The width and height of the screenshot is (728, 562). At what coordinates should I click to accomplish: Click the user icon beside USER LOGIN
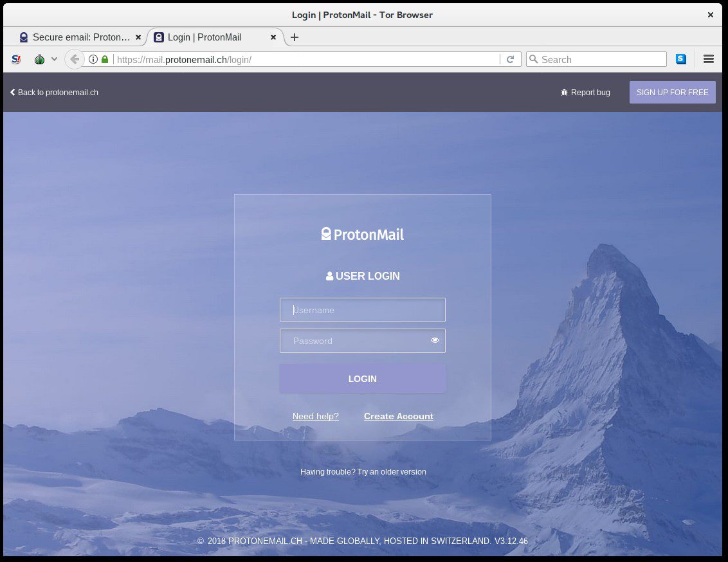click(x=329, y=275)
